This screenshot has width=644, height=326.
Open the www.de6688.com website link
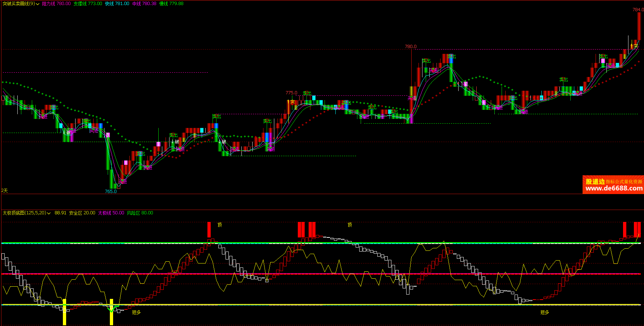(x=614, y=188)
